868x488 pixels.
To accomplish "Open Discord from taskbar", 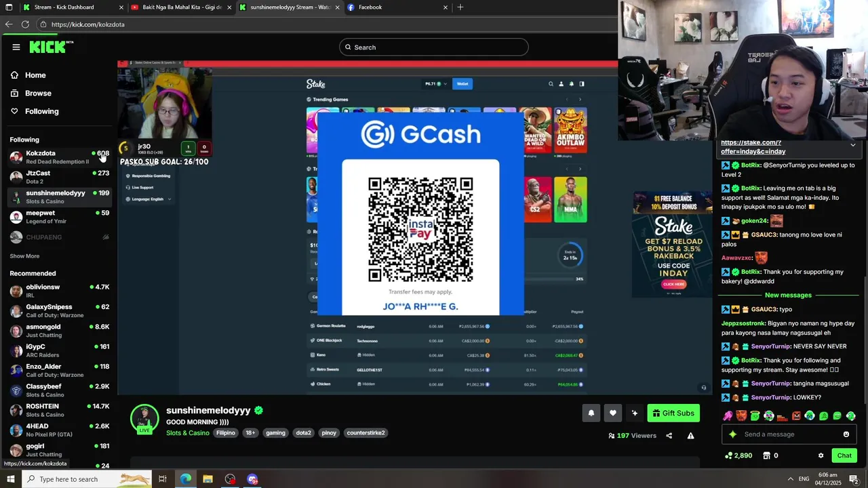I will pos(252,479).
